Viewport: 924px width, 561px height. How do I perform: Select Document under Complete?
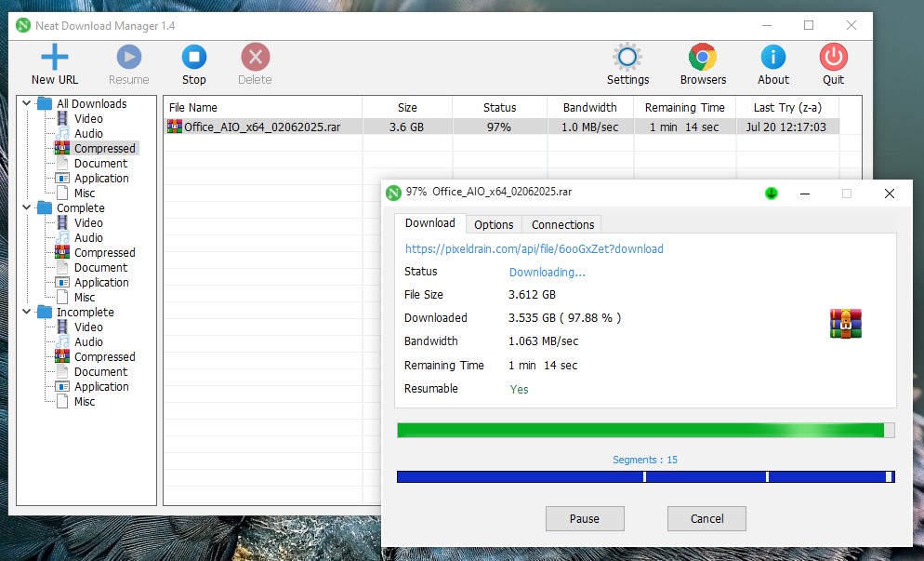pos(100,267)
